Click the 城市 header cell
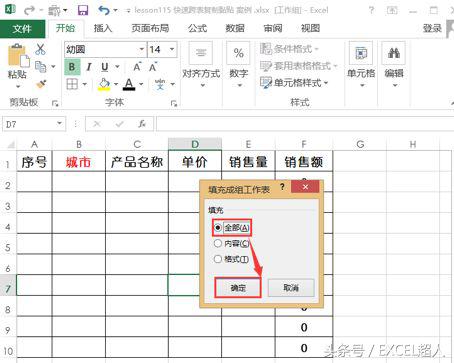This screenshot has height=363, width=454. click(x=79, y=162)
